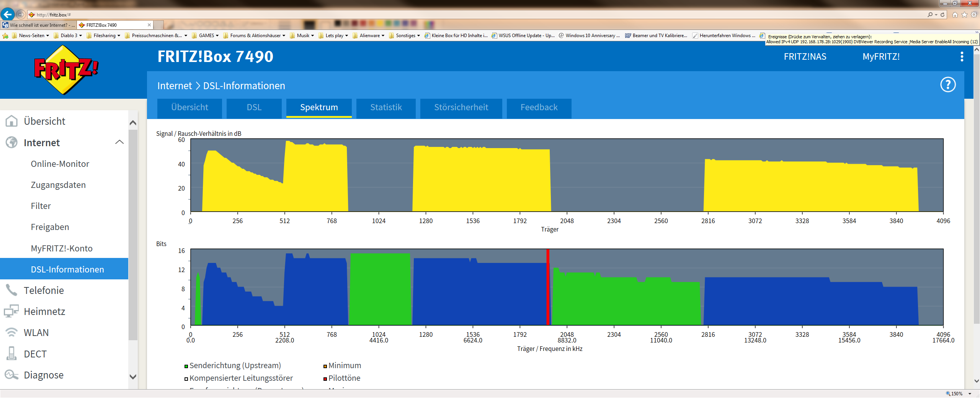Click the add-to-favorites-bar star icon
This screenshot has height=398, width=980.
[5, 36]
